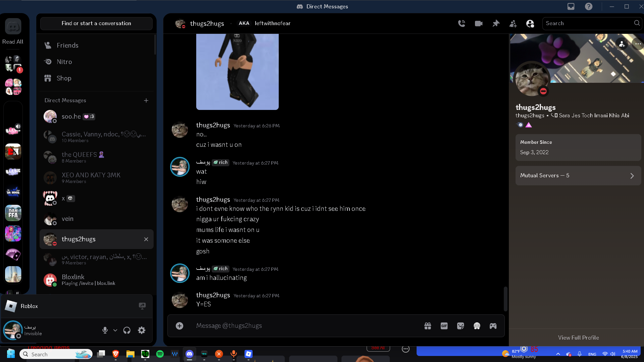Screen dimensions: 644x362
Task: Click the Member Since date Sep 3, 2022
Action: click(534, 153)
